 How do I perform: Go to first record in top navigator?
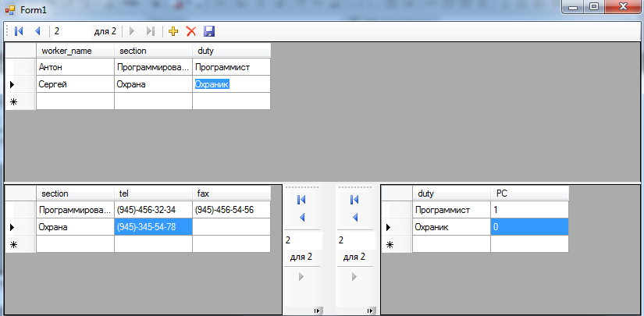pos(19,31)
